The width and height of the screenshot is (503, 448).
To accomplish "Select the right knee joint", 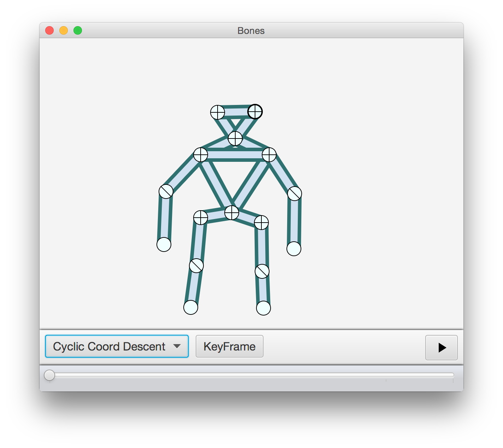I will (262, 271).
